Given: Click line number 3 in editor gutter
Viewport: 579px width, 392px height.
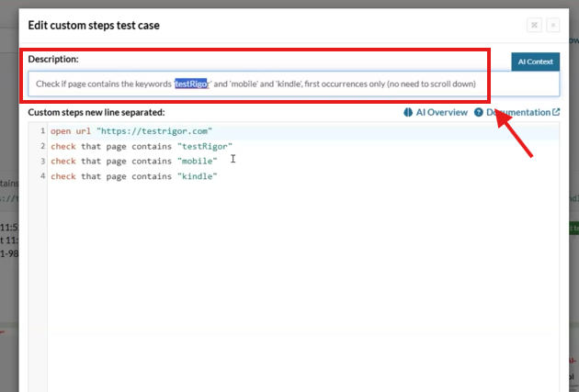Looking at the screenshot, I should tap(42, 161).
